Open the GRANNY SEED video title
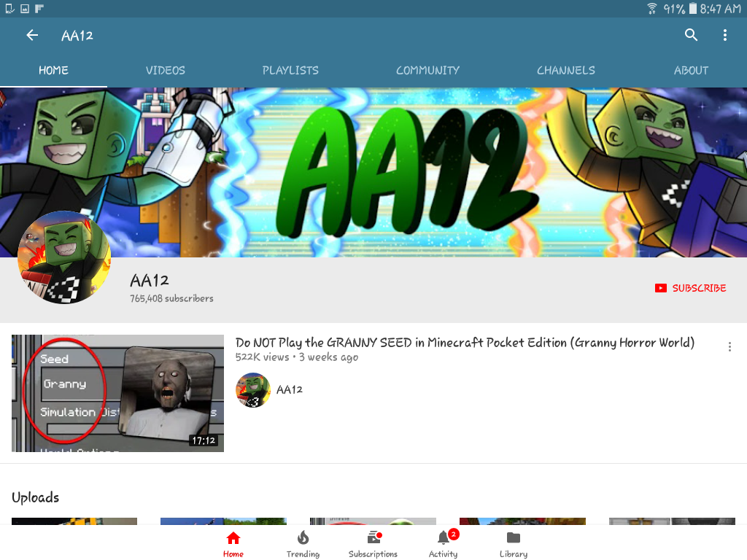This screenshot has width=747, height=560. (465, 343)
